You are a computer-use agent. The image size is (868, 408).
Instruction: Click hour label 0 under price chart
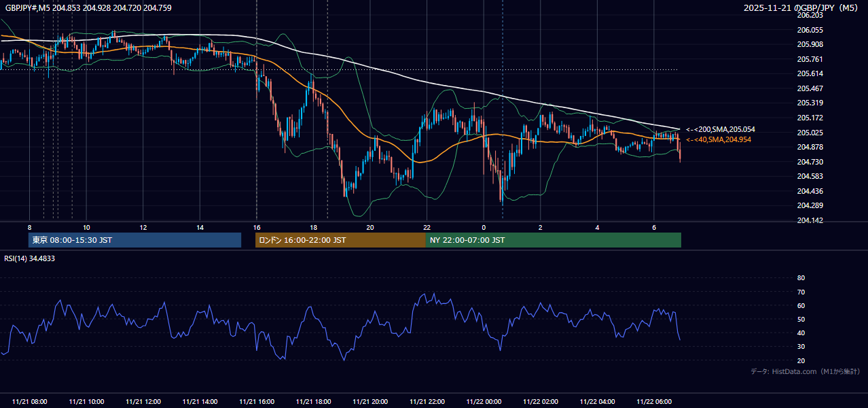click(x=484, y=227)
